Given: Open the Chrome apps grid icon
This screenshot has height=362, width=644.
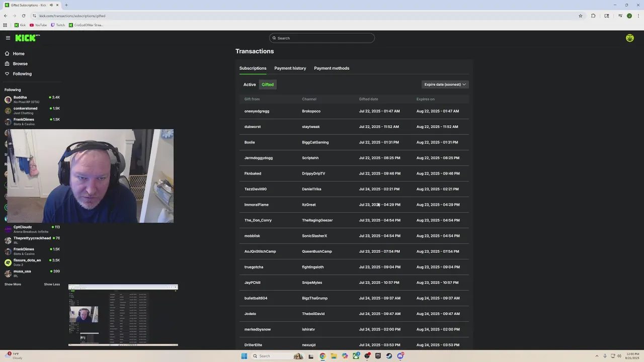Looking at the screenshot, I should pyautogui.click(x=5, y=25).
